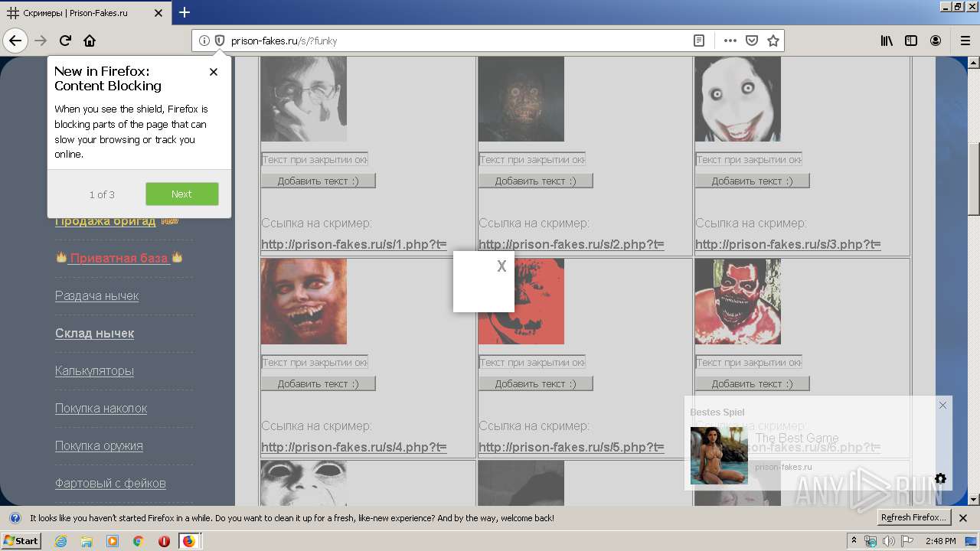Image resolution: width=980 pixels, height=551 pixels.
Task: Click Refresh Firefox button
Action: 914,518
